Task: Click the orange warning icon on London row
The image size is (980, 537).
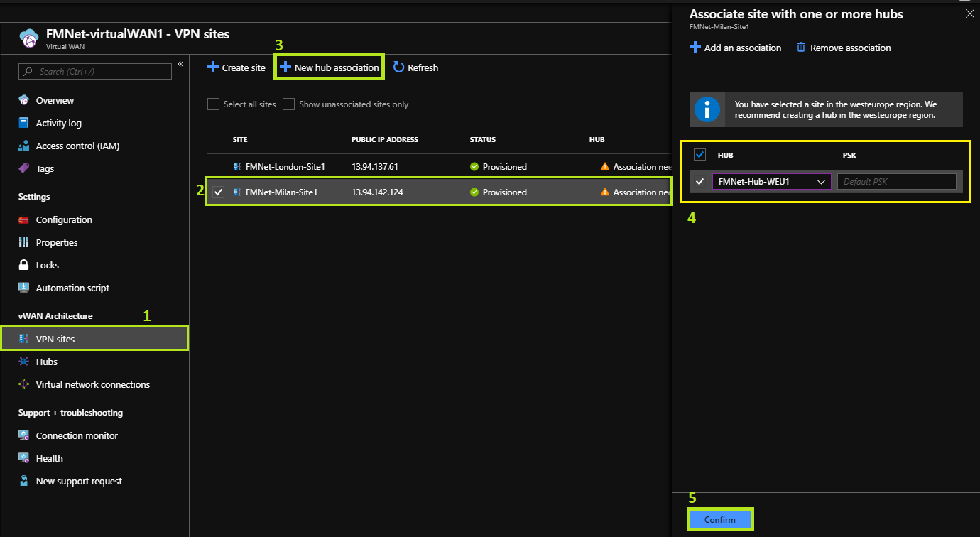Action: pyautogui.click(x=605, y=167)
